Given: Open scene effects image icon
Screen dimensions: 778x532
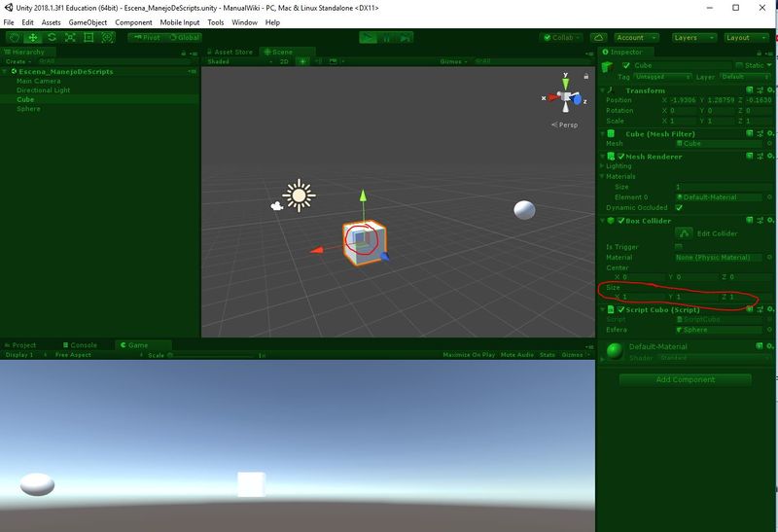Looking at the screenshot, I should coord(333,61).
